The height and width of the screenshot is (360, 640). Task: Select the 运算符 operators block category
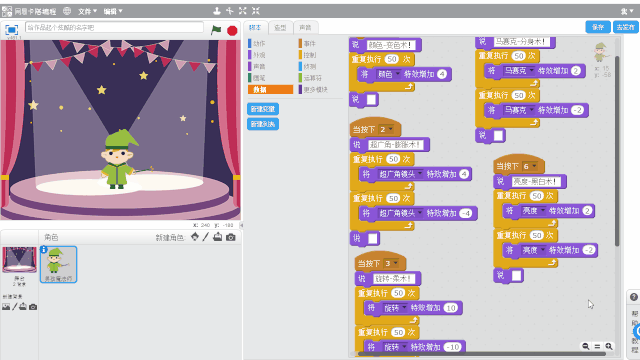tap(312, 78)
